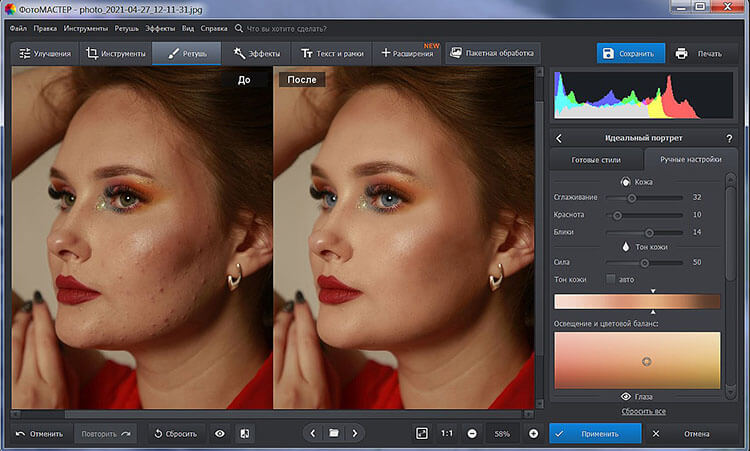Go to the next photo arrow
Image resolution: width=750 pixels, height=451 pixels.
tap(354, 434)
